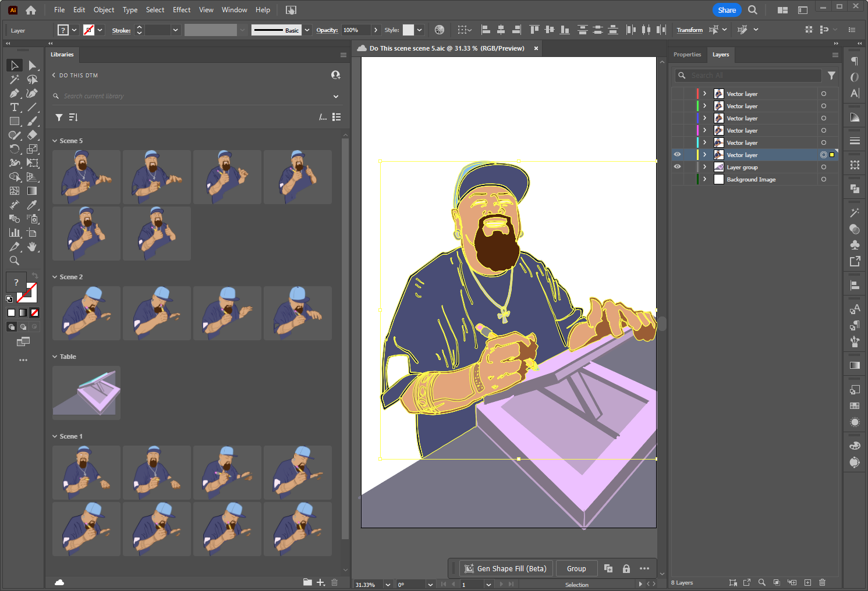Select the Pen tool
Screen dimensions: 868x591
click(x=15, y=93)
